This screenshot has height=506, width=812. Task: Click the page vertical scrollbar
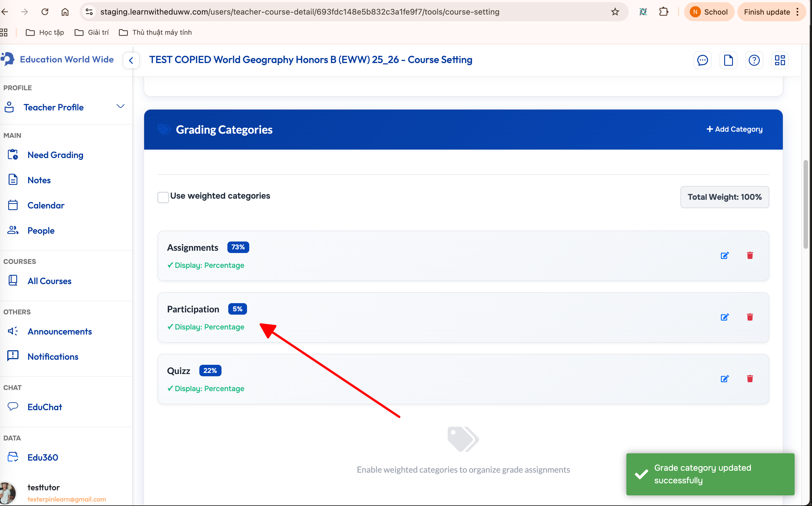pyautogui.click(x=806, y=204)
